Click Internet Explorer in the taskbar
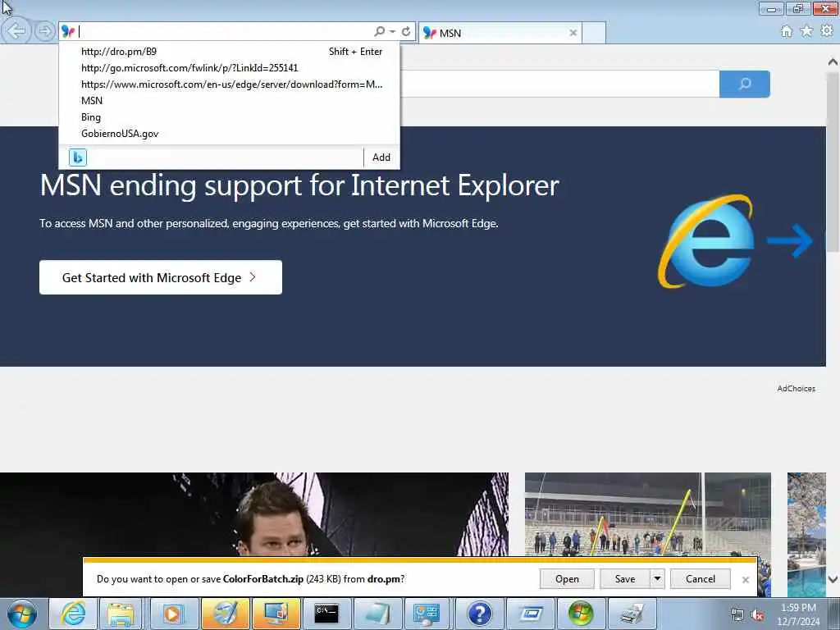This screenshot has width=840, height=630. point(73,614)
